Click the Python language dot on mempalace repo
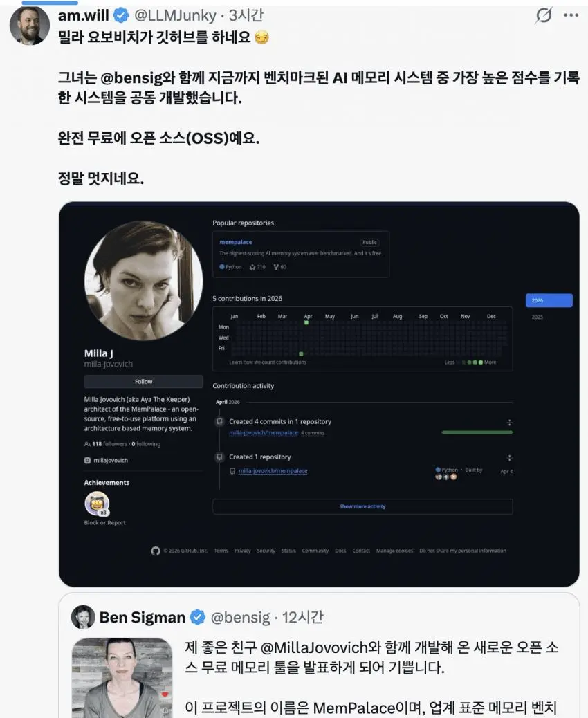The width and height of the screenshot is (588, 718). click(x=221, y=267)
